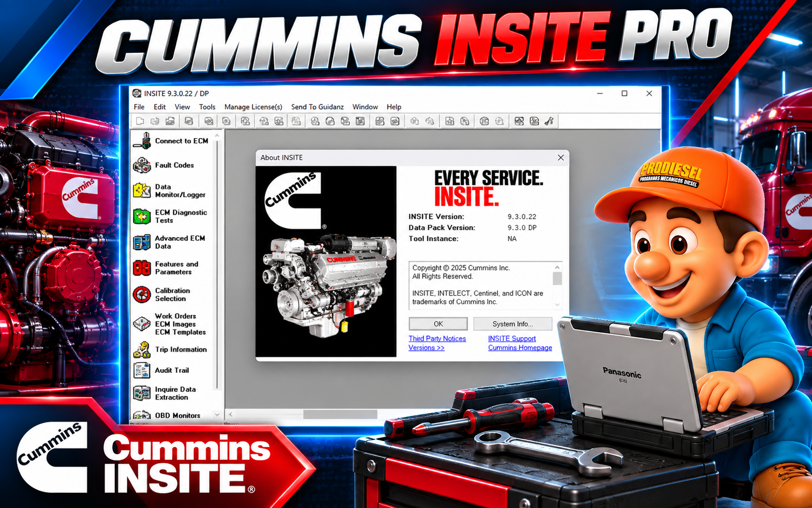Click the Tool Instance value NA
The image size is (812, 508).
click(x=512, y=239)
